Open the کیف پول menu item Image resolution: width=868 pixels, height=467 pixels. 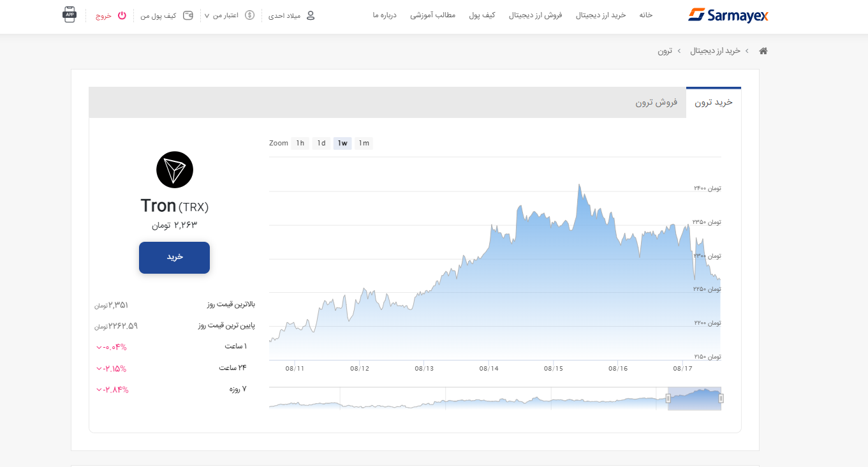click(x=482, y=15)
